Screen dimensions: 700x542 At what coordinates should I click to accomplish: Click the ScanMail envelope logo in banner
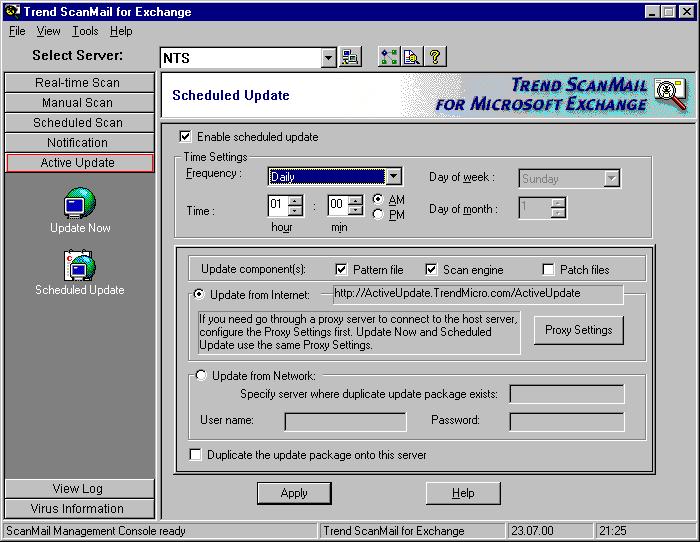click(x=669, y=93)
